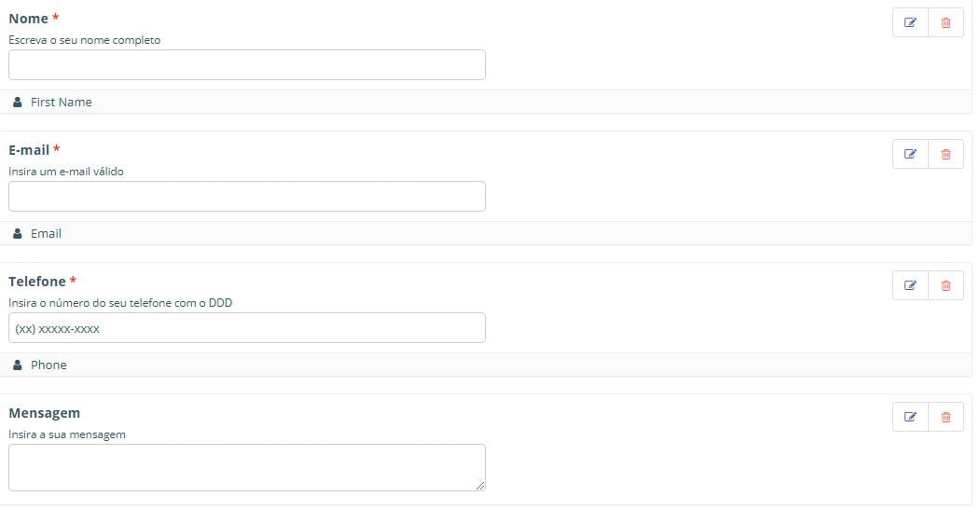Click the Telefone field title

[x=37, y=282]
